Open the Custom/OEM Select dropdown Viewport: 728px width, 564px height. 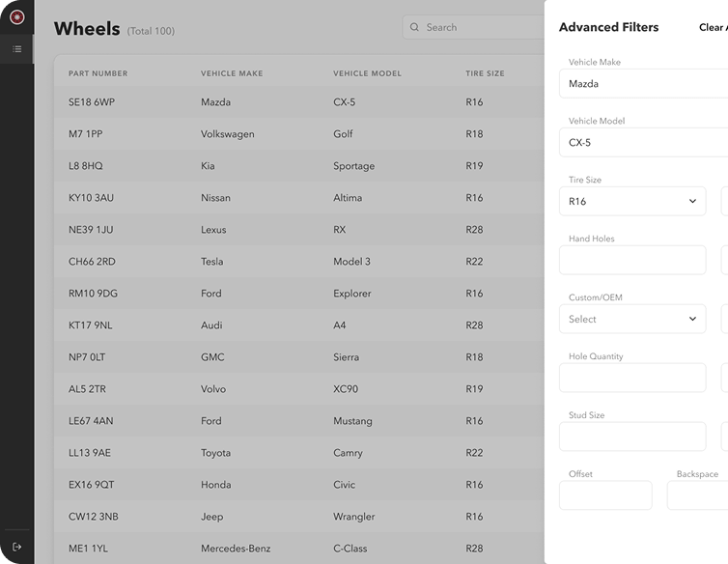[632, 319]
